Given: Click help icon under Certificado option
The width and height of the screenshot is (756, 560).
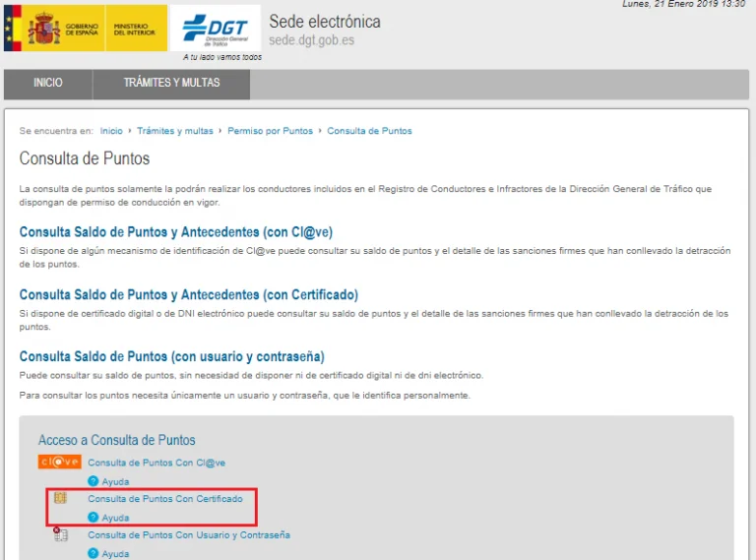Looking at the screenshot, I should [x=94, y=517].
